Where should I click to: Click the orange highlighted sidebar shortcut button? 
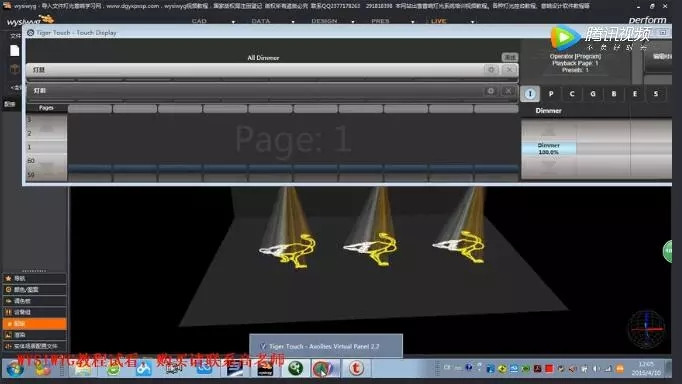(34, 324)
